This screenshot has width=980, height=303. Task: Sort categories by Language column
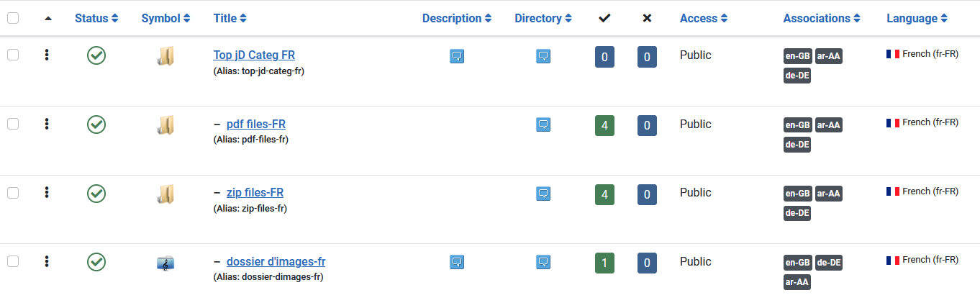pyautogui.click(x=917, y=19)
